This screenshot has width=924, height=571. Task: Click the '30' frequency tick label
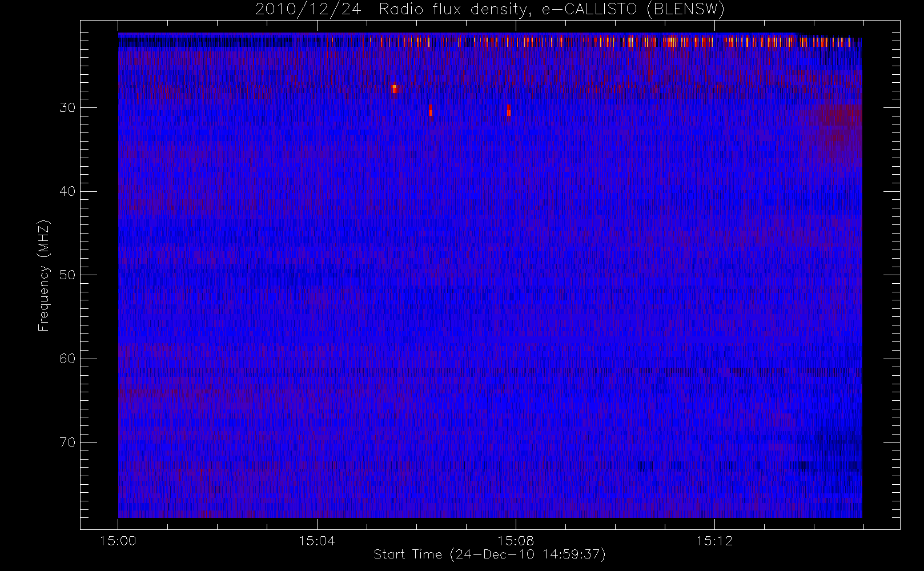pyautogui.click(x=67, y=108)
